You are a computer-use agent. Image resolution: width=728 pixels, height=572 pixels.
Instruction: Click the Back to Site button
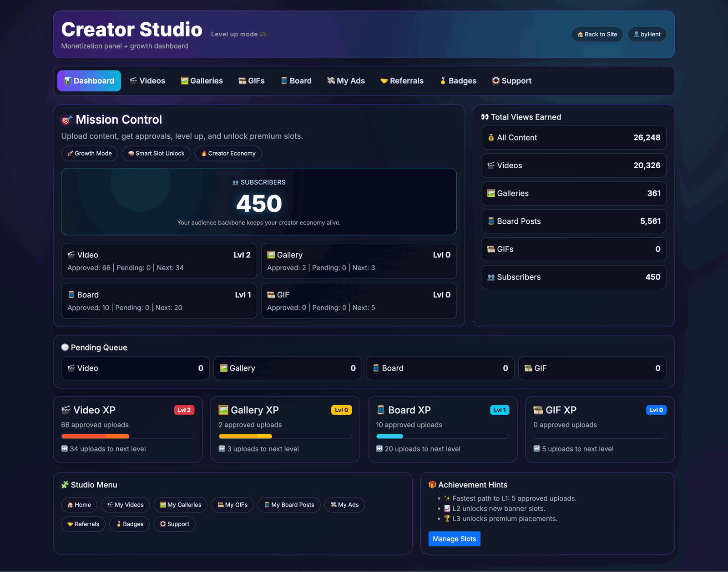pyautogui.click(x=597, y=35)
